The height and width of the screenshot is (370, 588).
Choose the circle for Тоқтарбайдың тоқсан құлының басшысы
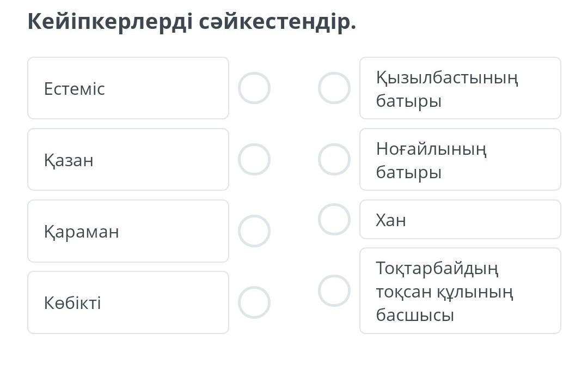[334, 291]
